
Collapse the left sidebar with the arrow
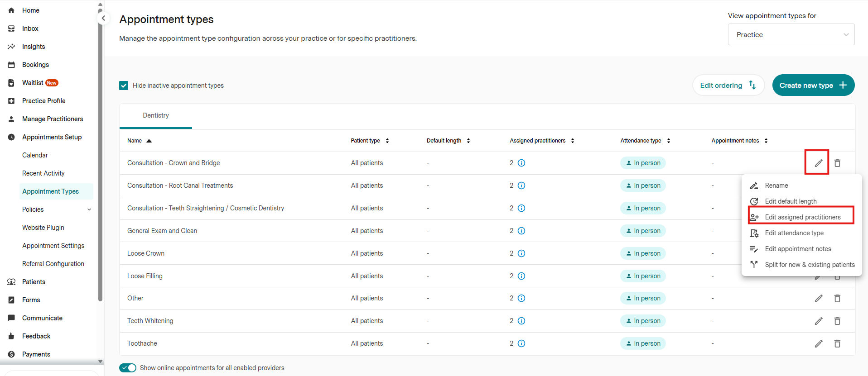[x=103, y=18]
